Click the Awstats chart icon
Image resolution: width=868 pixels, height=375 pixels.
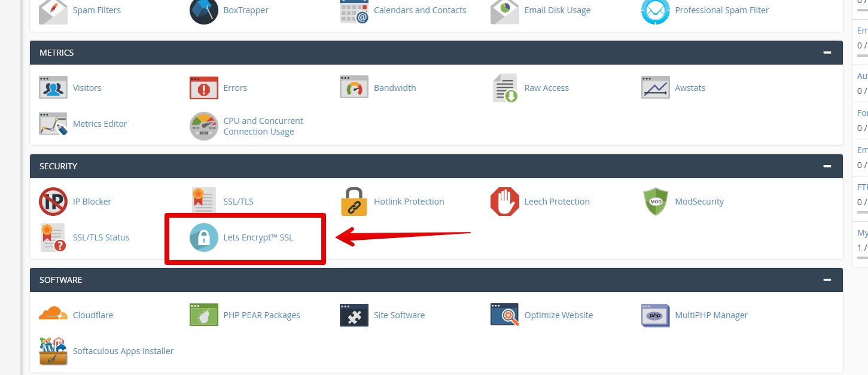(656, 88)
